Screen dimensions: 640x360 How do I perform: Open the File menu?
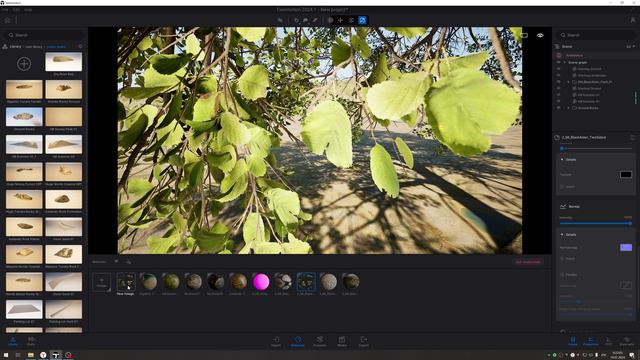pos(5,9)
